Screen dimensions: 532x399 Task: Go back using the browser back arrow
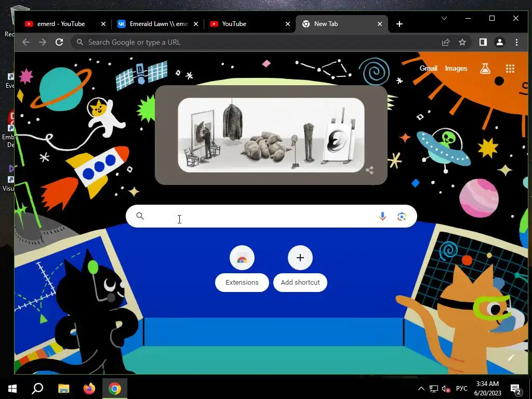[x=26, y=42]
